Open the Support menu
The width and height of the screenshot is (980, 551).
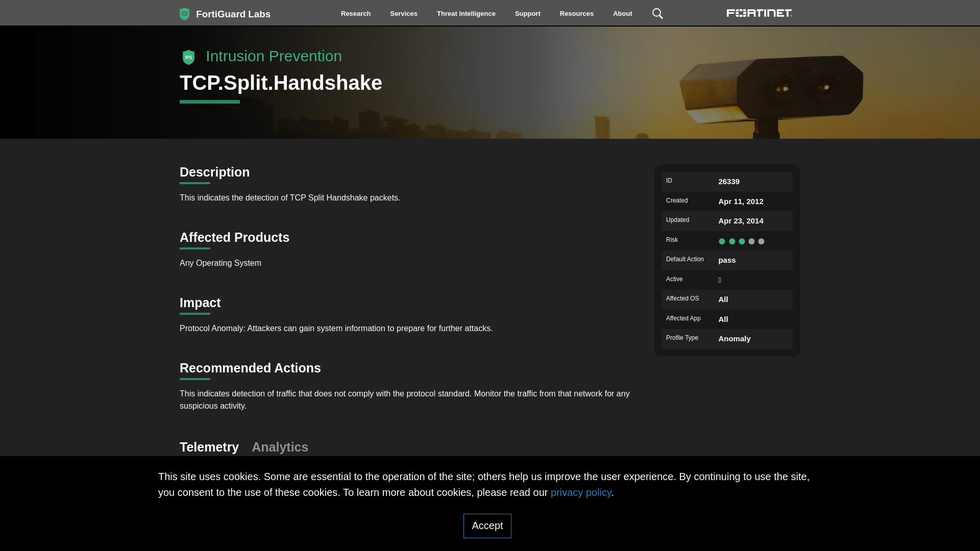pyautogui.click(x=527, y=14)
